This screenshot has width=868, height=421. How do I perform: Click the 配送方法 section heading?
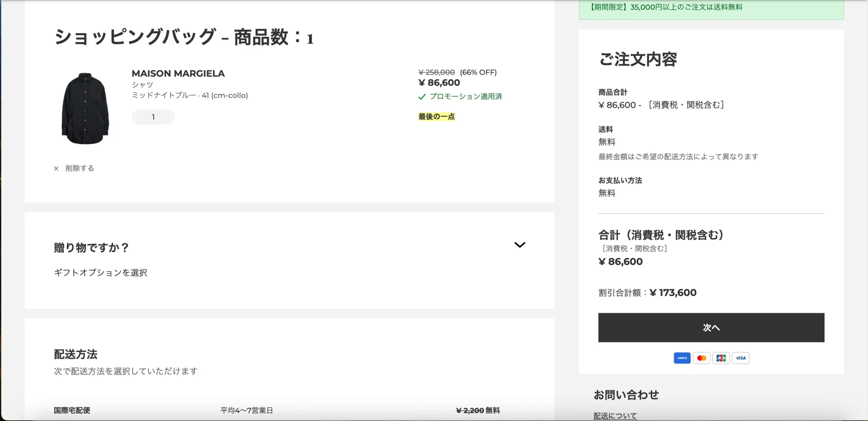[76, 354]
